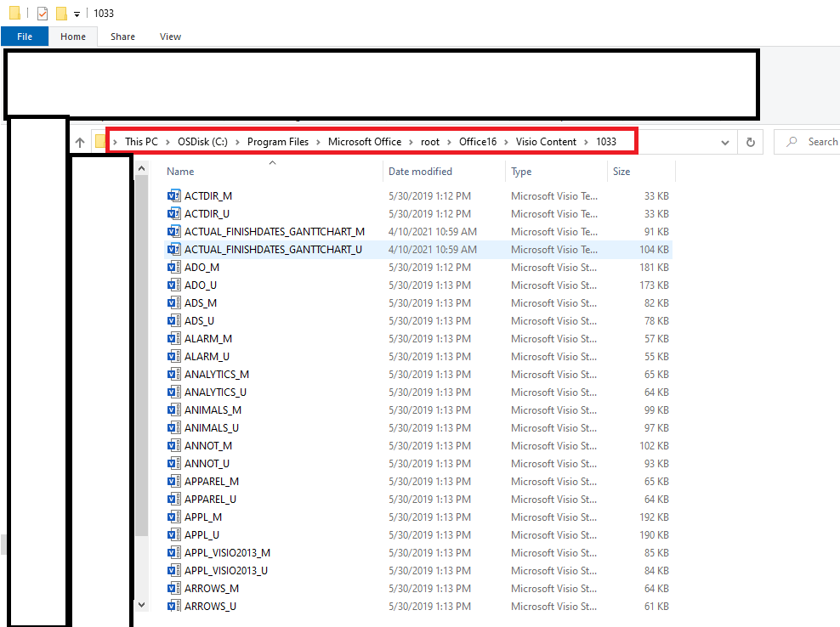Image resolution: width=840 pixels, height=627 pixels.
Task: Navigate to OSDisk (C:) in breadcrumb
Action: click(x=202, y=142)
